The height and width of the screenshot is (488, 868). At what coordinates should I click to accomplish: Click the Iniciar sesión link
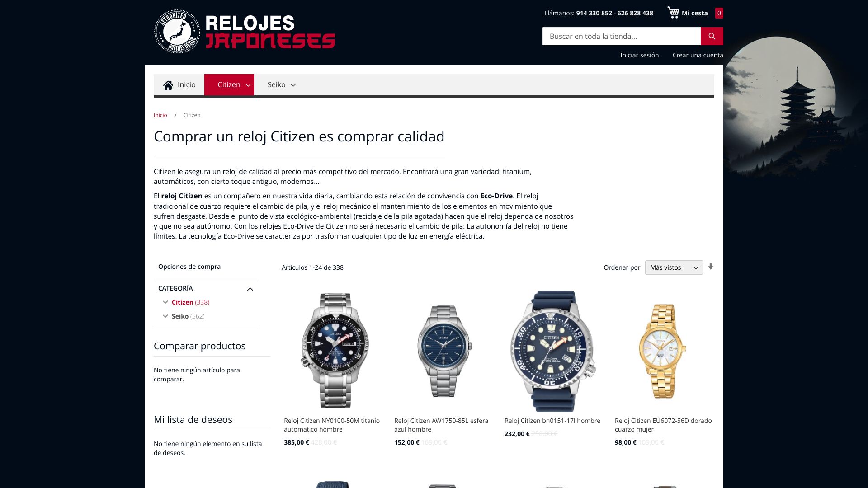pos(639,55)
